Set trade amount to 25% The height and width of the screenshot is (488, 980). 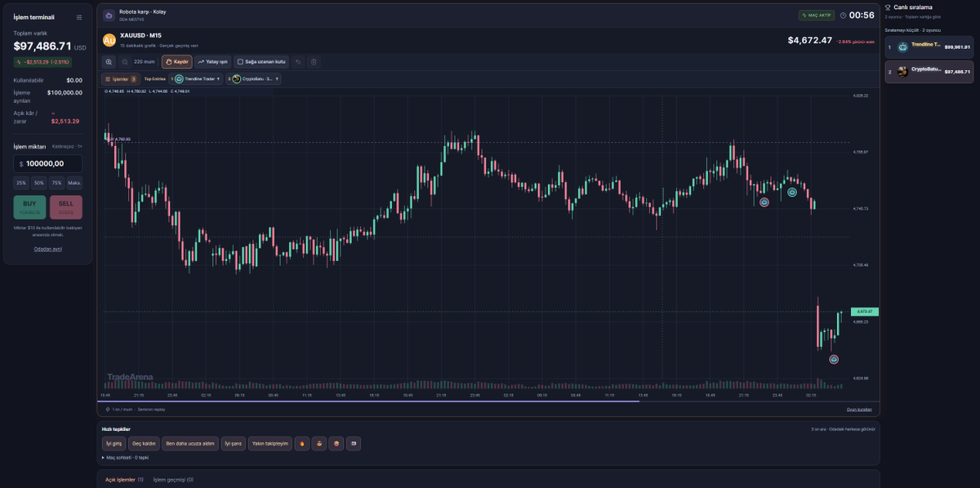[x=21, y=184]
